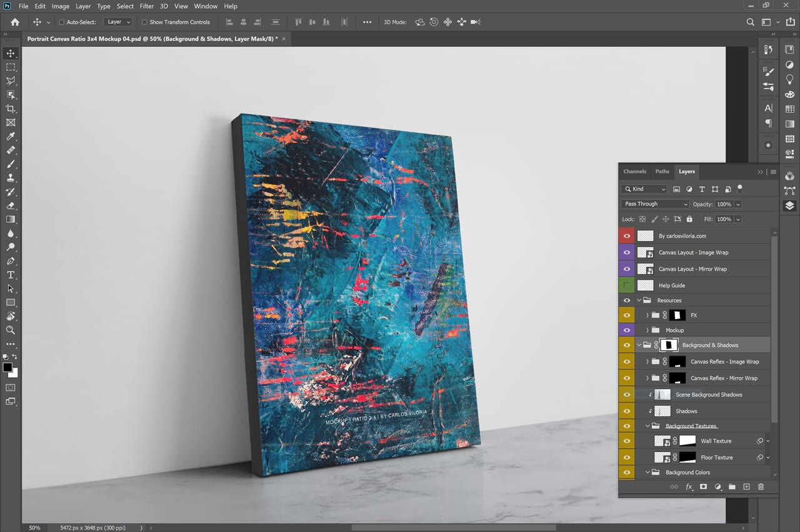
Task: Switch to the Channels tab
Action: coord(634,171)
